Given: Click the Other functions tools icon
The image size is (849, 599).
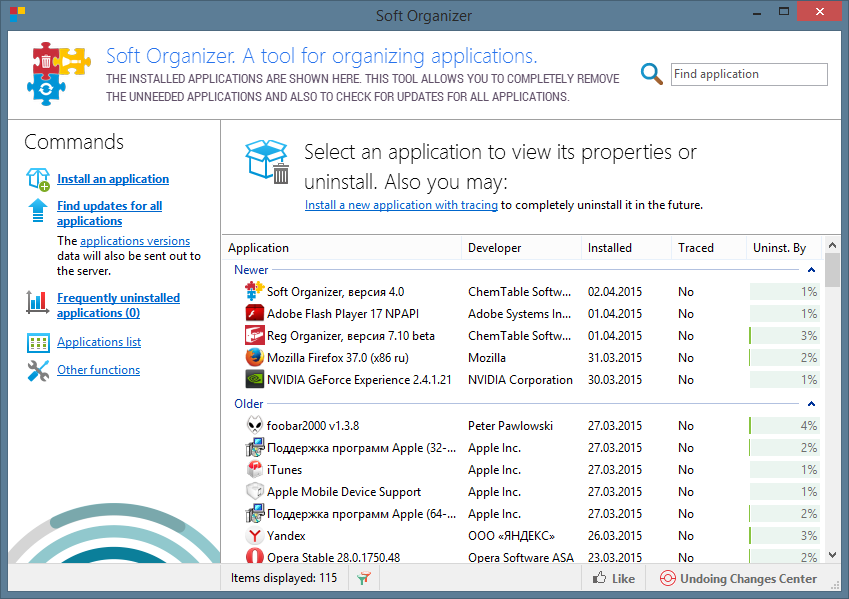Looking at the screenshot, I should (x=38, y=371).
